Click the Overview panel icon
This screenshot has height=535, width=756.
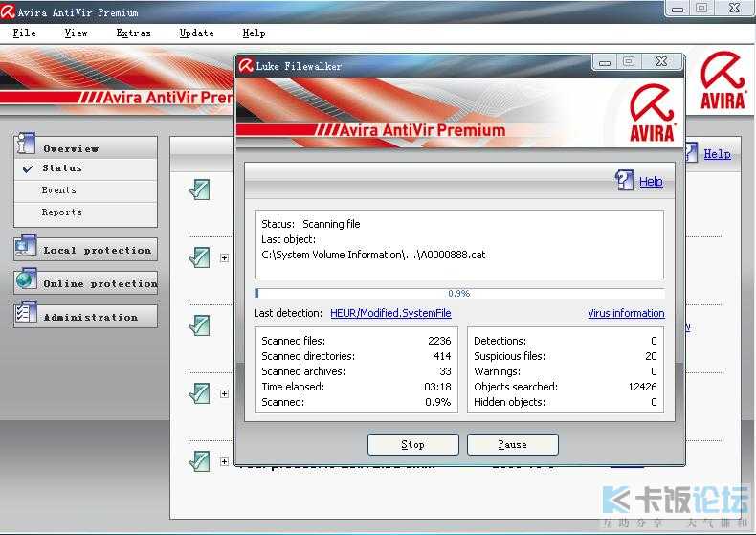pos(26,146)
